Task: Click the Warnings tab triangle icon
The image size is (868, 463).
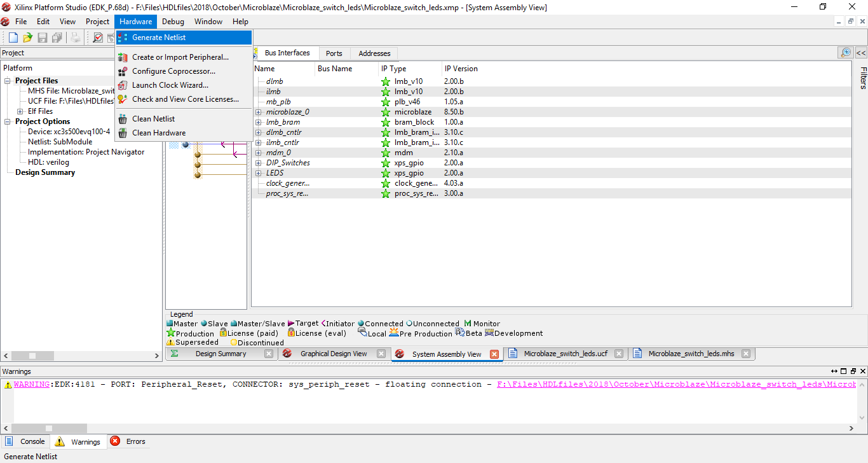Action: tap(60, 441)
